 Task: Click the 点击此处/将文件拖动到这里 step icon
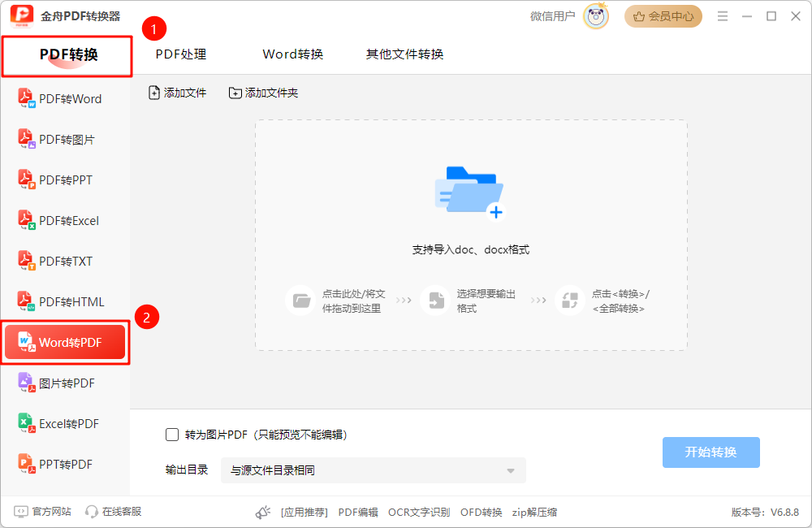click(301, 301)
